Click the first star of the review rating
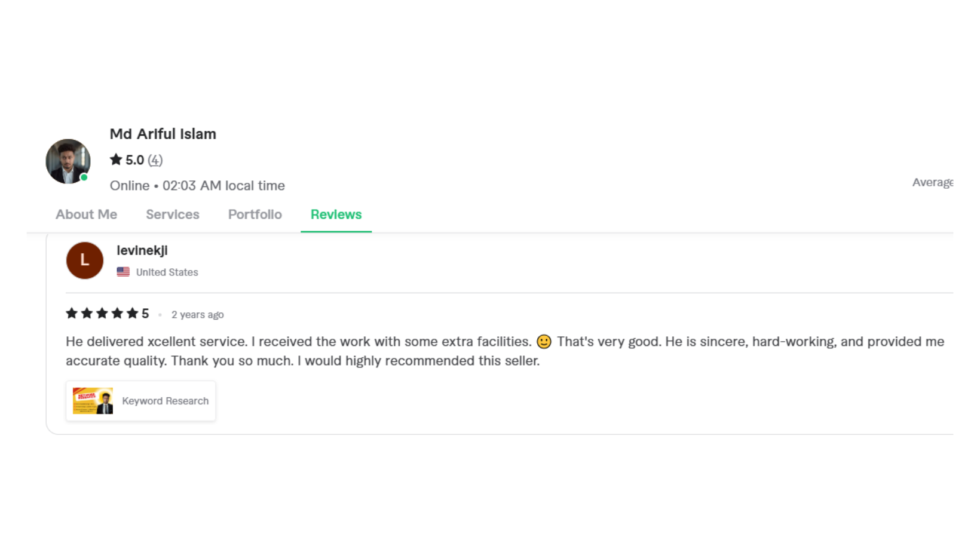Screen dimensions: 980x552 pyautogui.click(x=72, y=314)
